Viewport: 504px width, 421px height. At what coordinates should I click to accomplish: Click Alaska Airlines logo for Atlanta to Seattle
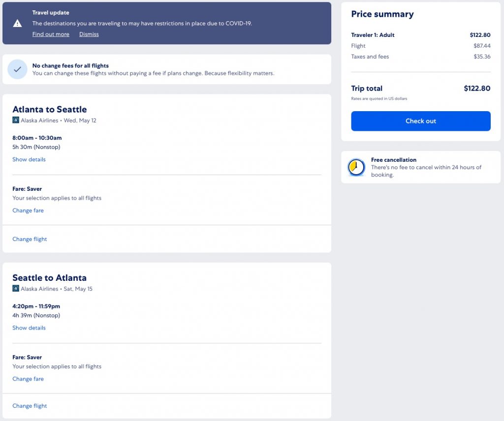(16, 120)
